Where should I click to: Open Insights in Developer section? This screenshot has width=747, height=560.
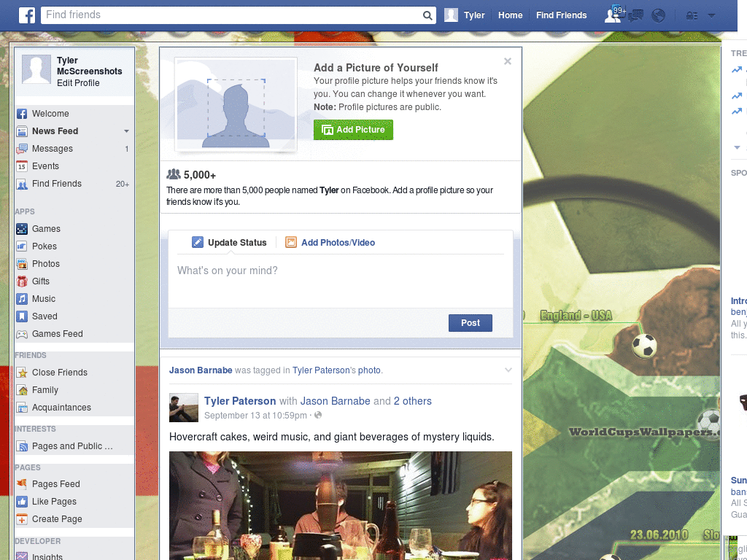(47, 556)
